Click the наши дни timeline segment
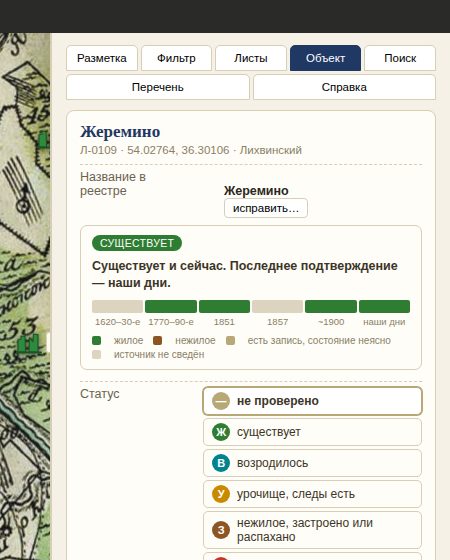 pos(384,306)
